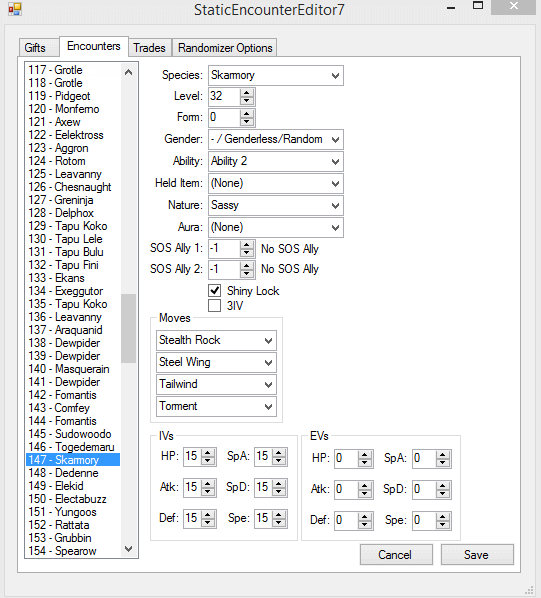Decrement SOS Ally 1 value
Image resolution: width=541 pixels, height=598 pixels.
247,253
